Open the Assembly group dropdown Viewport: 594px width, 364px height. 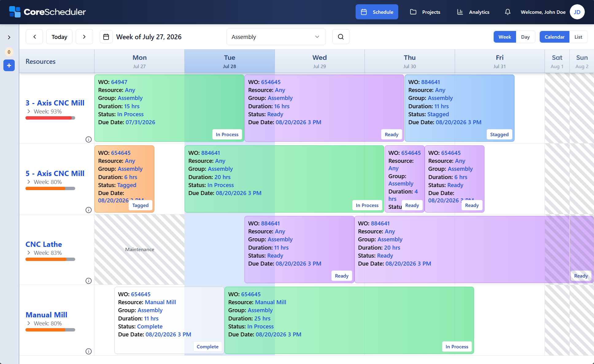click(x=276, y=37)
